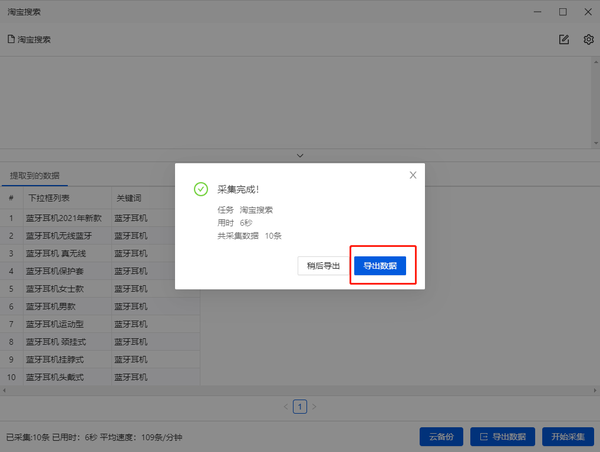This screenshot has width=600, height=452.
Task: Click 稍后导出 button
Action: pos(323,266)
